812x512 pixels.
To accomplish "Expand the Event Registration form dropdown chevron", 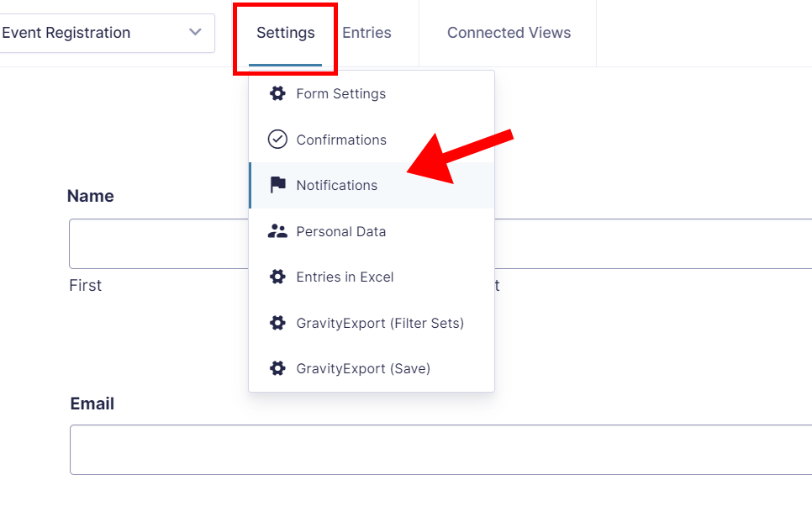I will coord(196,33).
